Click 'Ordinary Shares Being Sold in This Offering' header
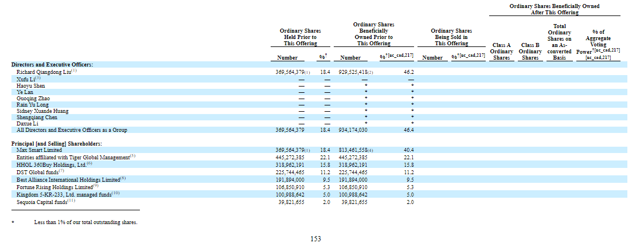Image resolution: width=644 pixels, height=247 pixels. click(451, 37)
